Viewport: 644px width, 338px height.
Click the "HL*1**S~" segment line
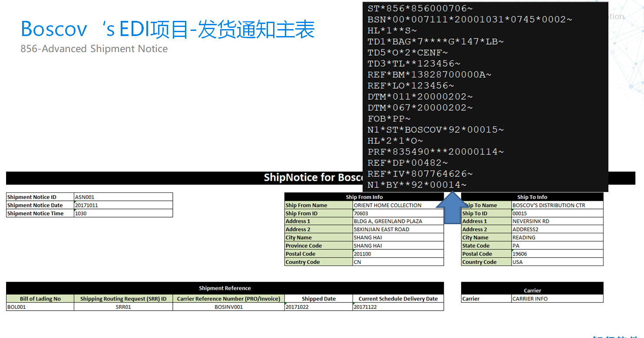coord(392,30)
